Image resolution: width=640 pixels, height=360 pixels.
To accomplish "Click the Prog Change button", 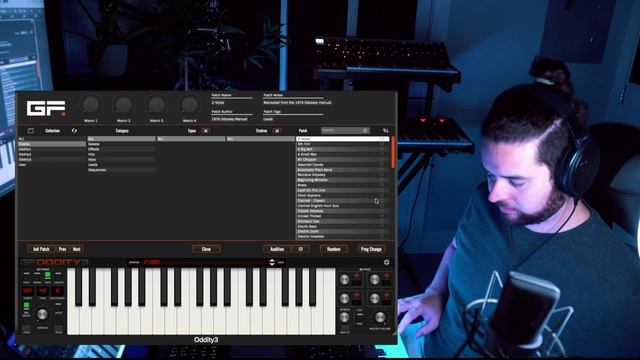I will pos(371,249).
